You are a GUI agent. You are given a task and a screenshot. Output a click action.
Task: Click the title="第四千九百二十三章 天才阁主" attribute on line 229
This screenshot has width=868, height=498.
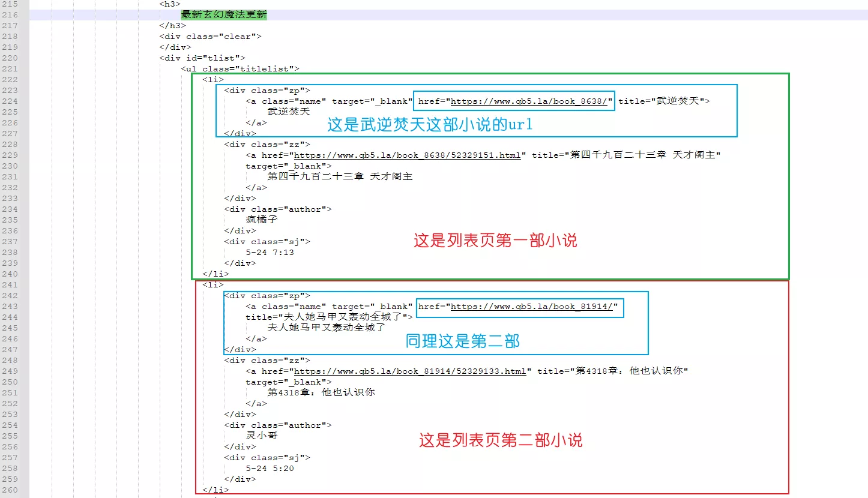(x=626, y=155)
